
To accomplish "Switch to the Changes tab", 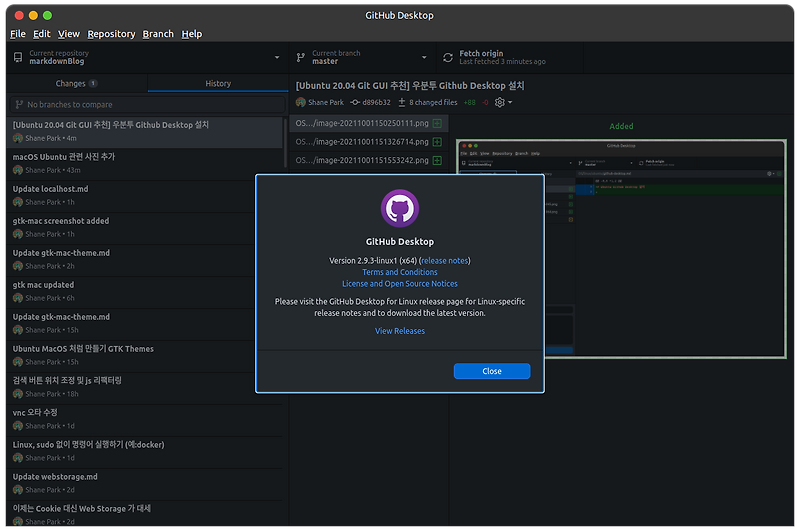I will 77,83.
